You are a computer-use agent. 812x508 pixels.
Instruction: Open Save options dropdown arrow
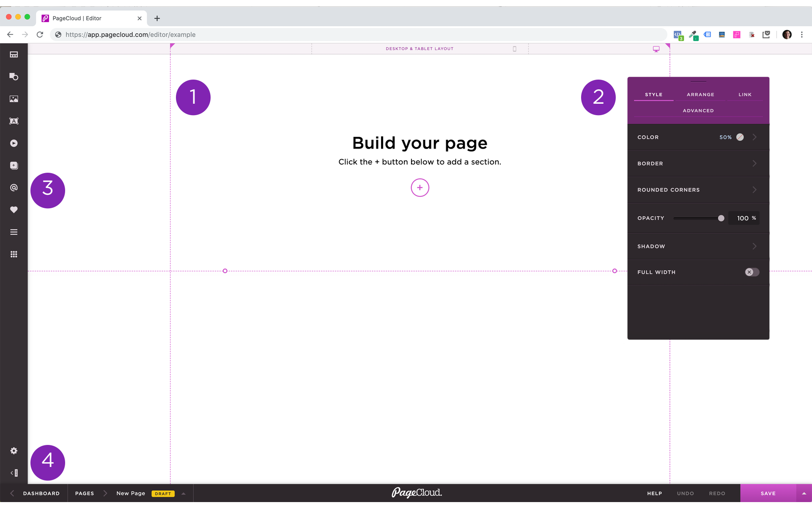coord(804,494)
